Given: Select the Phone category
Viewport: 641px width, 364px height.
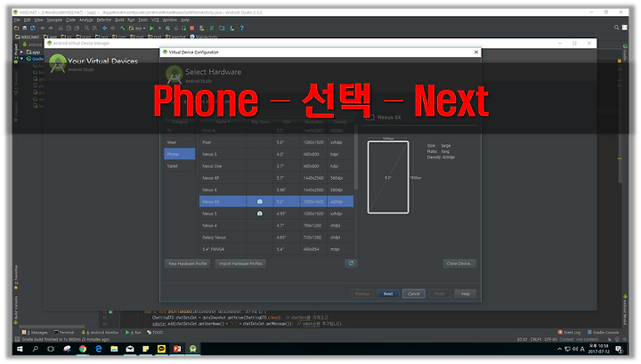Looking at the screenshot, I should pos(180,154).
